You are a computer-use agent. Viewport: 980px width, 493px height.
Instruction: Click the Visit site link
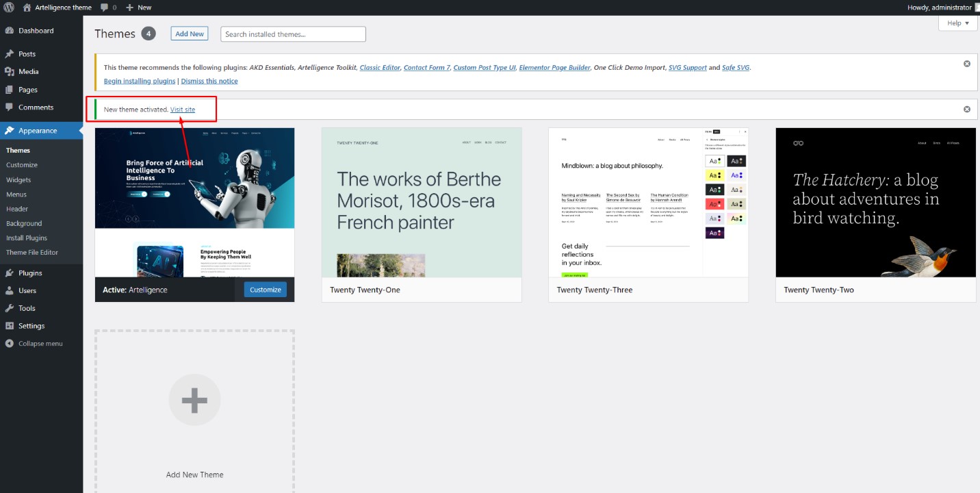coord(183,110)
